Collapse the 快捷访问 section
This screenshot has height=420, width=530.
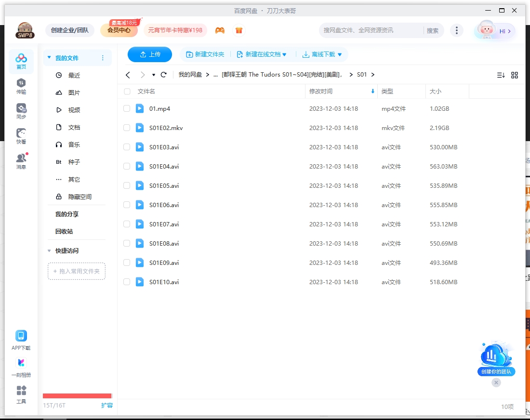pos(49,250)
